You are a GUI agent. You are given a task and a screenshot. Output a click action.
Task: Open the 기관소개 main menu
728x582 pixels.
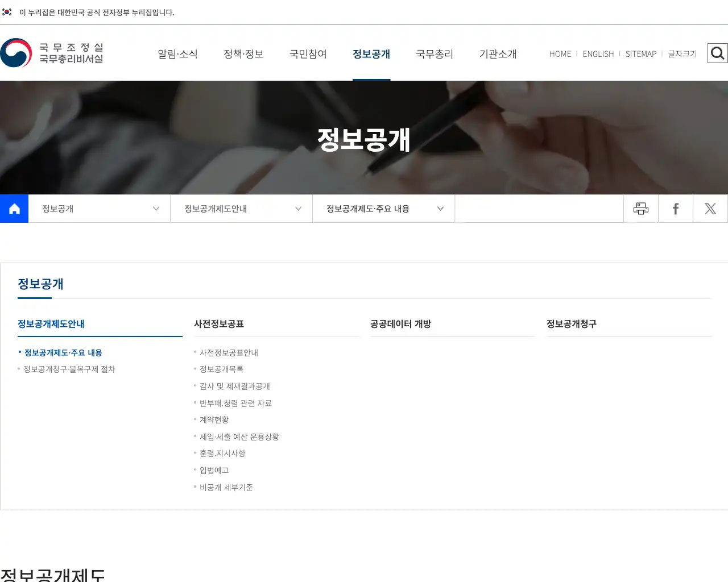coord(498,54)
